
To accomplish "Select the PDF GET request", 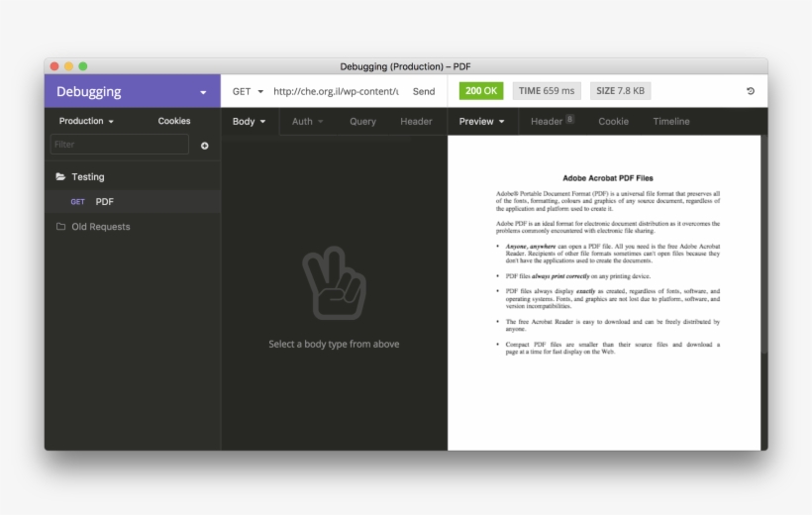I will click(x=104, y=202).
